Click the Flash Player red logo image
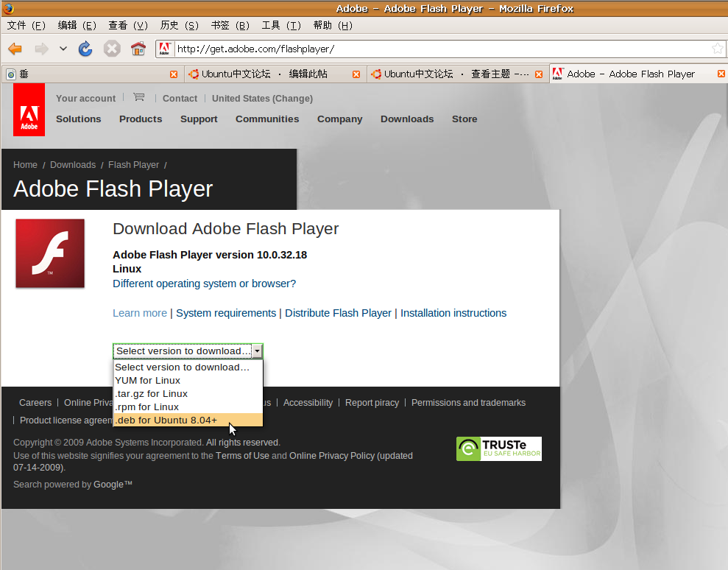 click(x=50, y=253)
